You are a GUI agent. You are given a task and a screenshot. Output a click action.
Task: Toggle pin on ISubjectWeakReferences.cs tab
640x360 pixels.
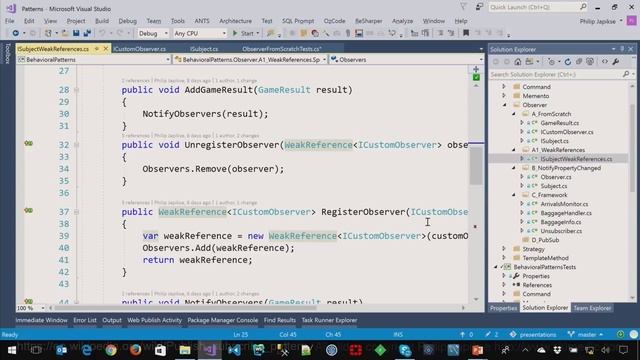[x=97, y=49]
